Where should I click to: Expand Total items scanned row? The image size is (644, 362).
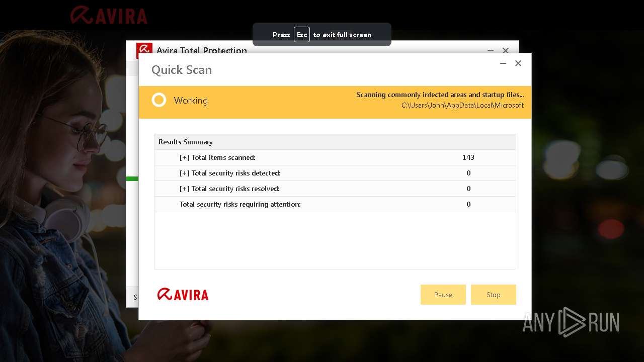tap(185, 157)
